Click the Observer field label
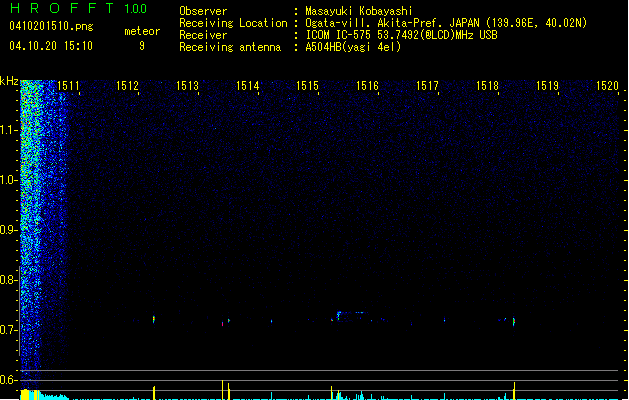 (203, 11)
